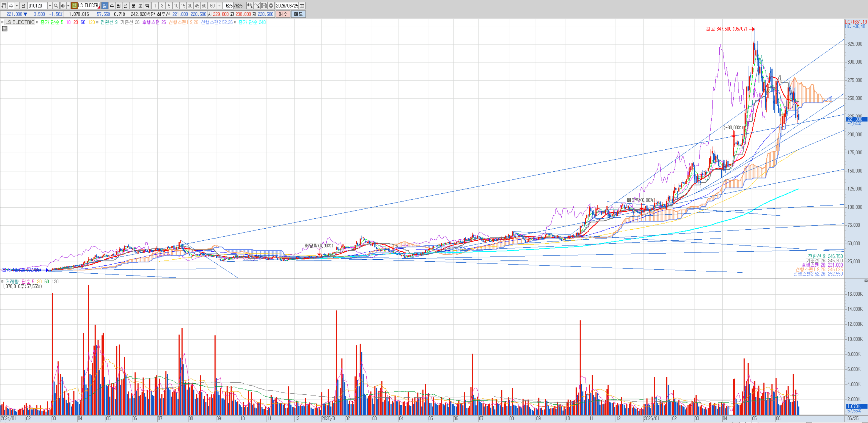Viewport: 868px width, 423px height.
Task: Switch to the 틱 tick chart period
Action: pyautogui.click(x=147, y=6)
